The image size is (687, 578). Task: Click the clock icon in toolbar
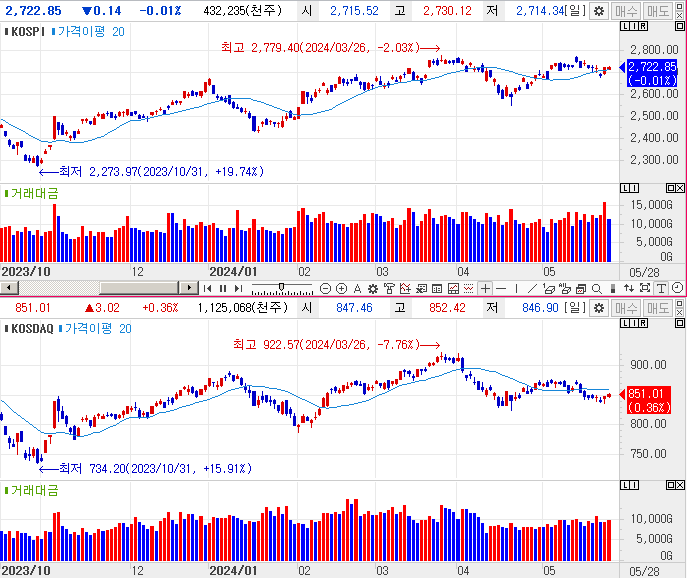[x=677, y=288]
